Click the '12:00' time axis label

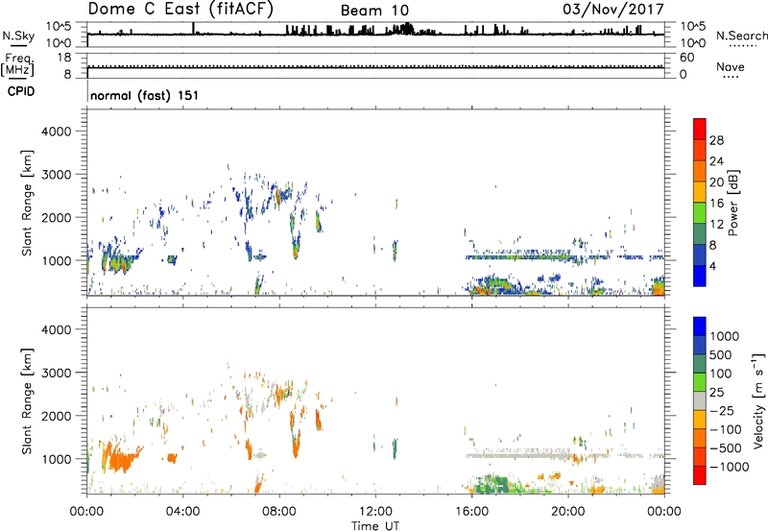(375, 512)
